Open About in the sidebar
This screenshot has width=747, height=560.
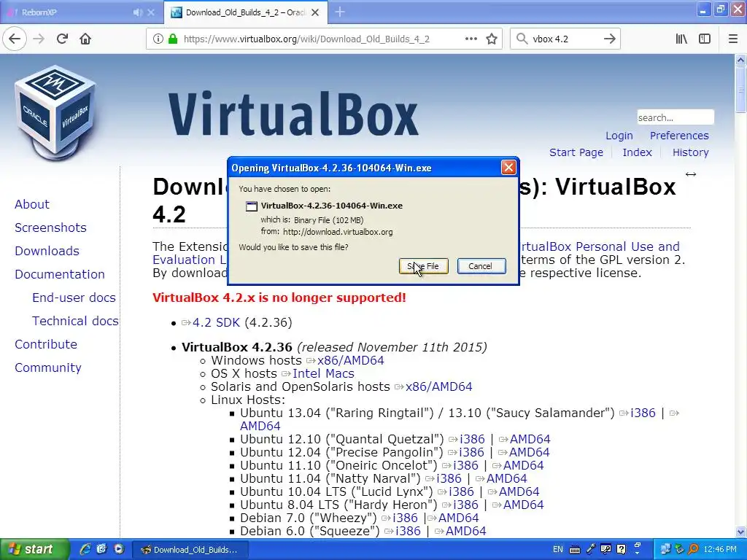coord(32,204)
